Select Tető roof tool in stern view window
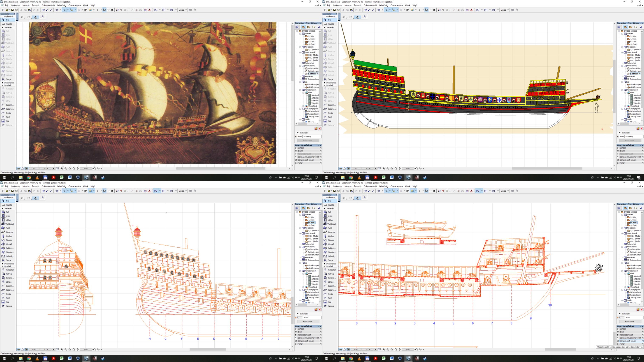Image resolution: width=644 pixels, height=362 pixels. [x=7, y=228]
